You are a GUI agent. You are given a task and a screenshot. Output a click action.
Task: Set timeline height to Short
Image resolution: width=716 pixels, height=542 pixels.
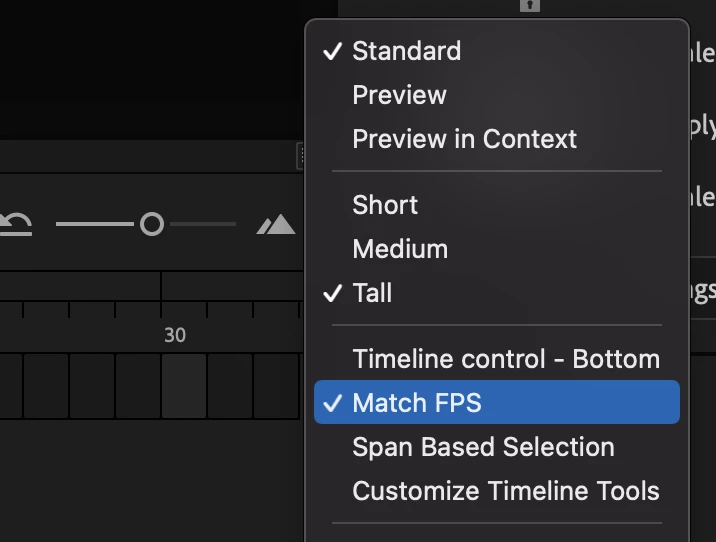coord(385,205)
